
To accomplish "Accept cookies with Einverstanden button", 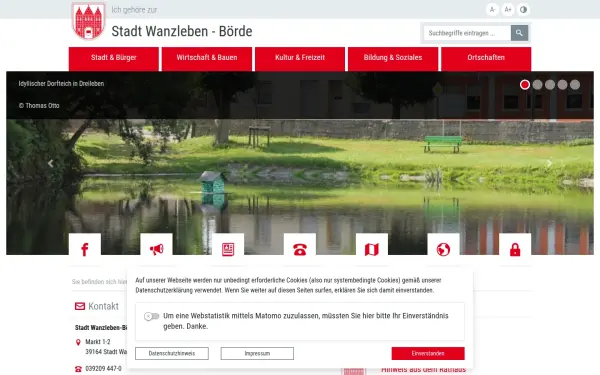I will (428, 353).
